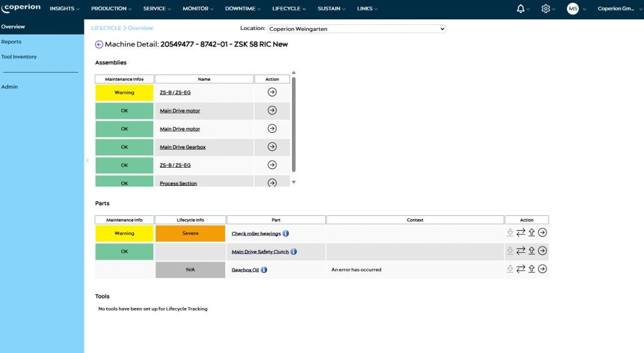Click the orange Severe lifecycle cell
644x353 pixels.
(x=190, y=233)
